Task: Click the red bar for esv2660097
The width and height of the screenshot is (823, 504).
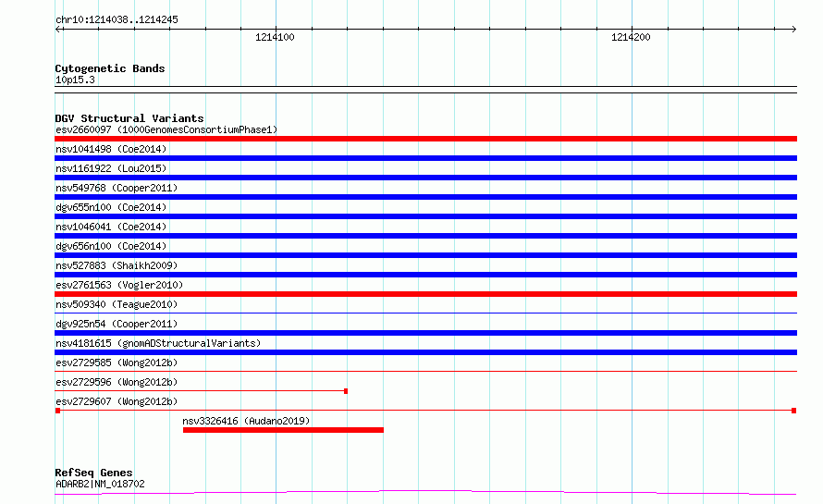Action: [425, 139]
